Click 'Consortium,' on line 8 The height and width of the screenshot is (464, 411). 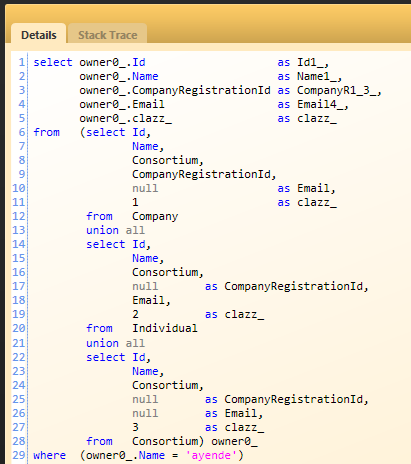tap(168, 160)
